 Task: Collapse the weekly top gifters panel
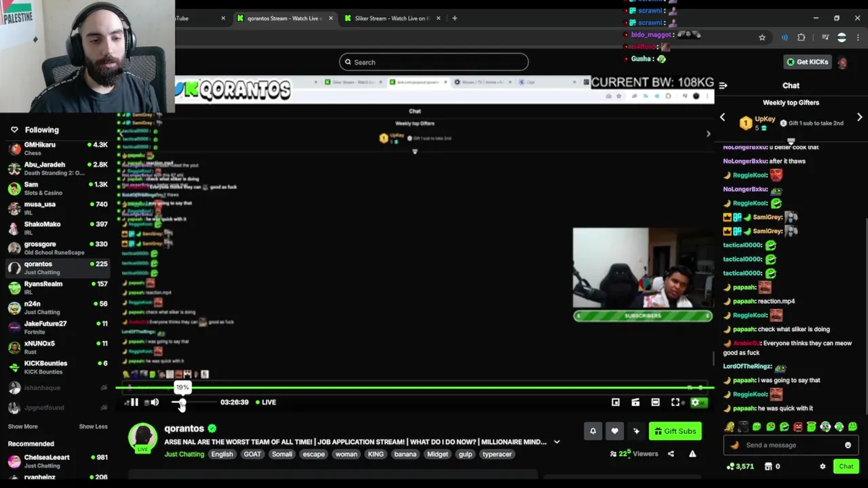coord(791,141)
